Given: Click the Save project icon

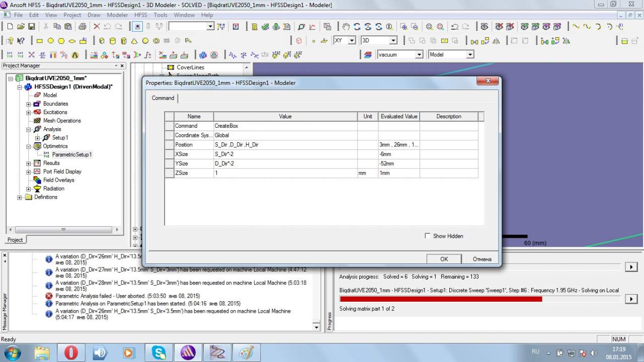Looking at the screenshot, I should coord(32,27).
